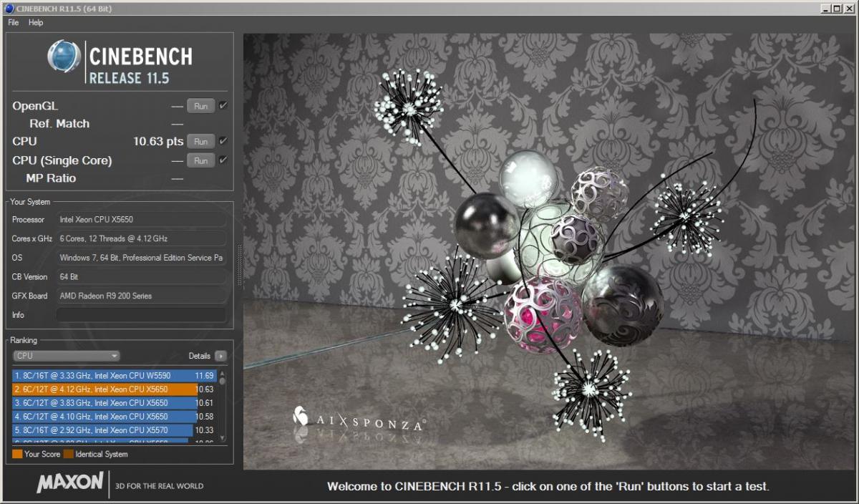
Task: Click the CB Version 64 Bit field
Action: coord(141,276)
